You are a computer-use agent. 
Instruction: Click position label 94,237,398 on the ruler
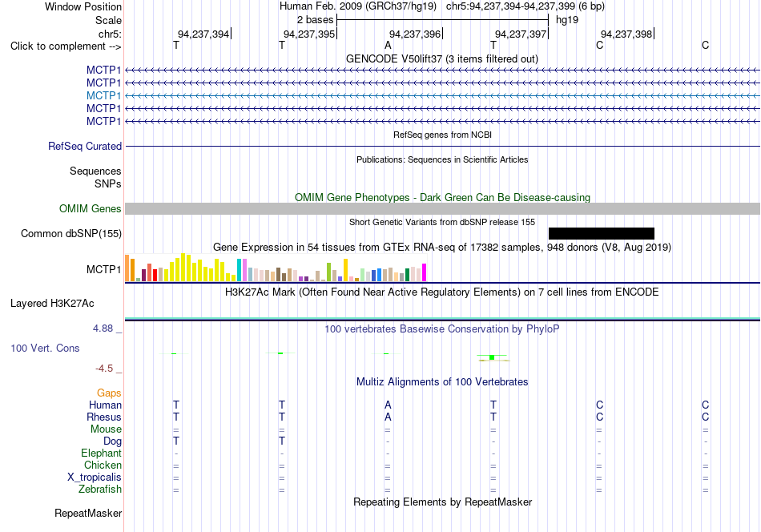pyautogui.click(x=626, y=34)
